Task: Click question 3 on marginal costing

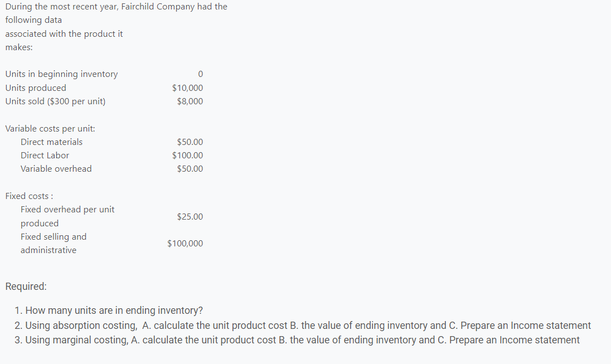Action: click(297, 340)
